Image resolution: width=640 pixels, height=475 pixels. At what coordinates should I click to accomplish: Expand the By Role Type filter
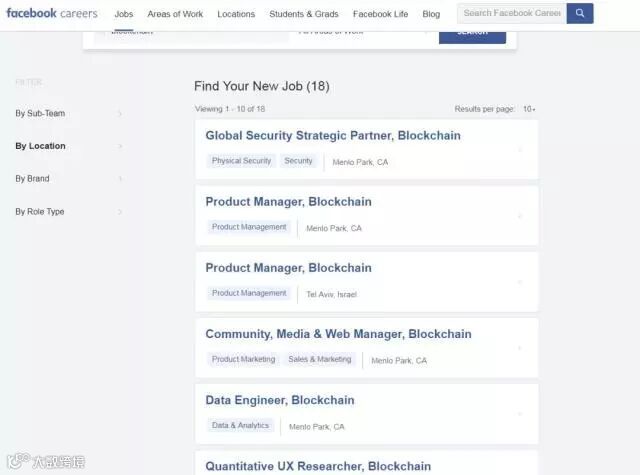[69, 212]
